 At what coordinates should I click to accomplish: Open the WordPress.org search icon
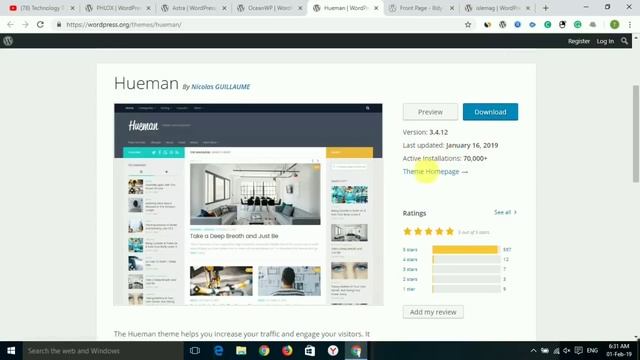coord(624,41)
